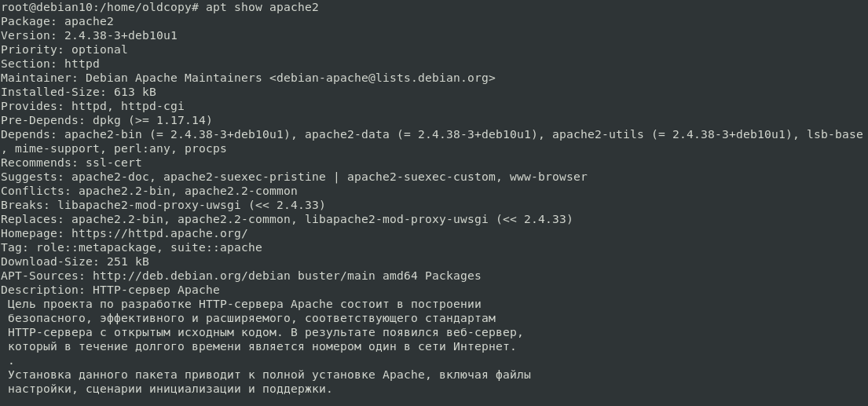Click "httpd-cgi" in the Provides line
This screenshot has height=406, width=868.
pos(152,106)
